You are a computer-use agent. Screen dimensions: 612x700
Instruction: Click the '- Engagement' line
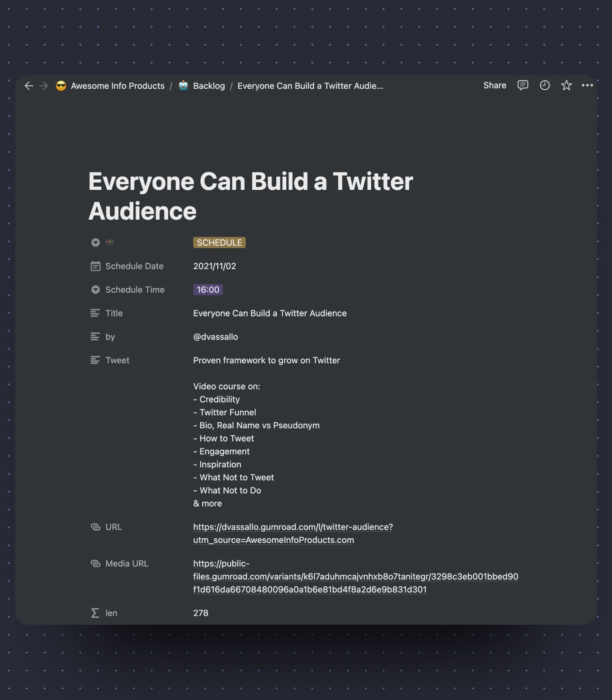pos(221,451)
